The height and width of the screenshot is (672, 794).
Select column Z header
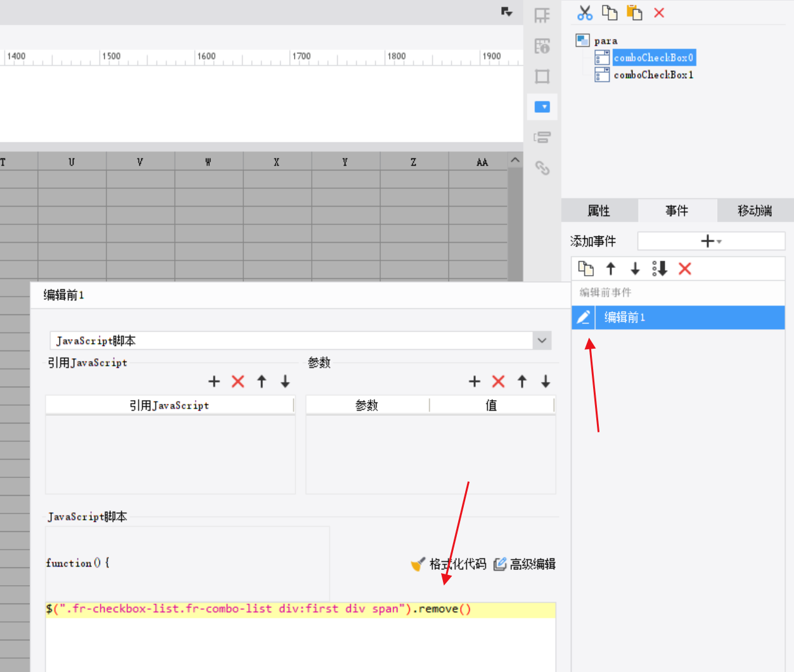pyautogui.click(x=414, y=162)
